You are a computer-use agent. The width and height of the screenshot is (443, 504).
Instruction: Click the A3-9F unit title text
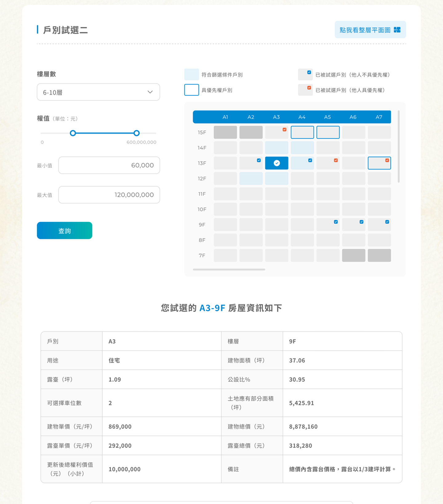[x=212, y=308]
